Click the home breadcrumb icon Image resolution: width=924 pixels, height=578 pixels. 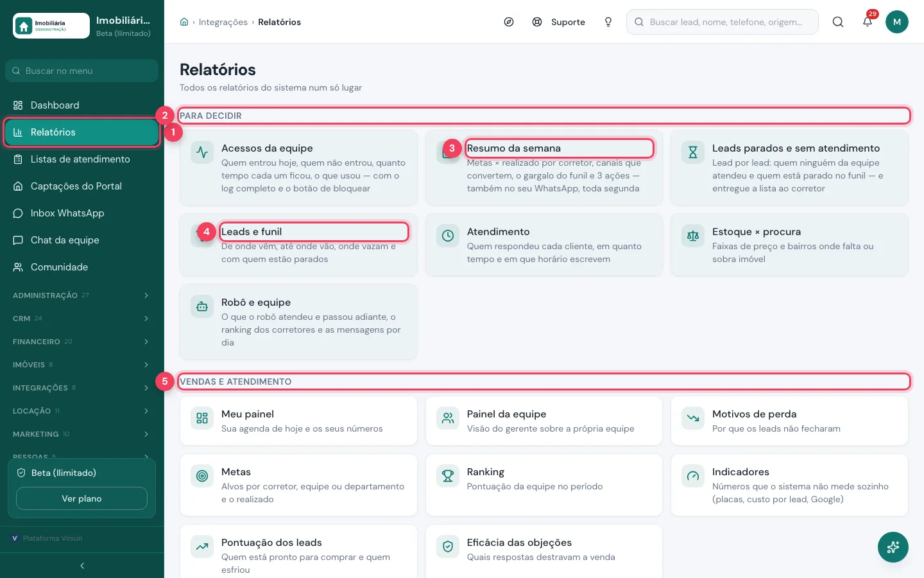[184, 22]
